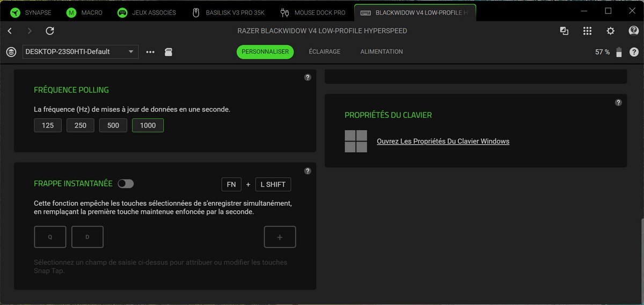Add a new Snap Tap key pair
Image resolution: width=644 pixels, height=305 pixels.
pyautogui.click(x=280, y=237)
